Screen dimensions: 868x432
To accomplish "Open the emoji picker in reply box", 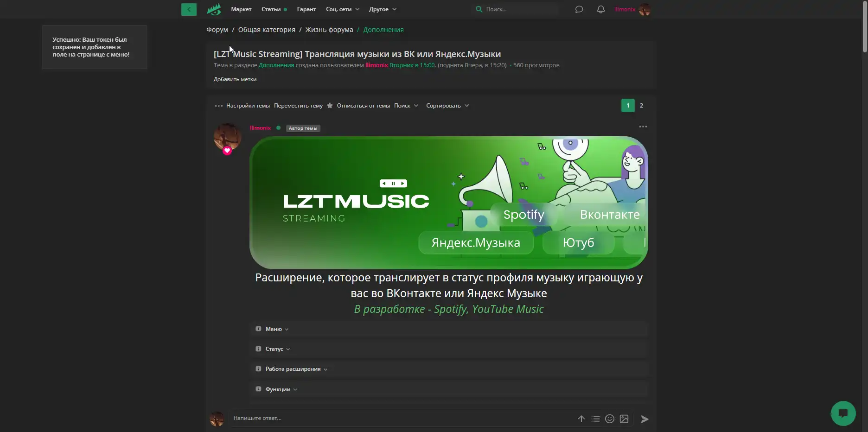I will click(610, 419).
